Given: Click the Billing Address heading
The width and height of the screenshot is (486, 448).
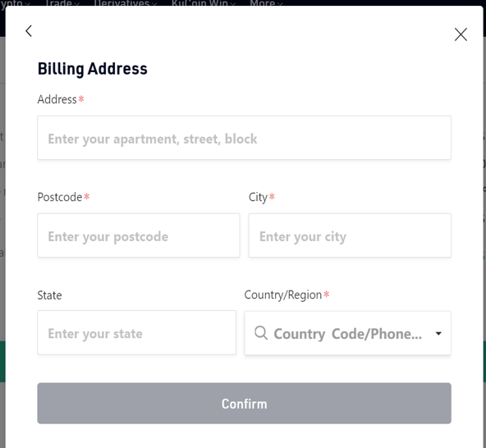Looking at the screenshot, I should click(93, 69).
